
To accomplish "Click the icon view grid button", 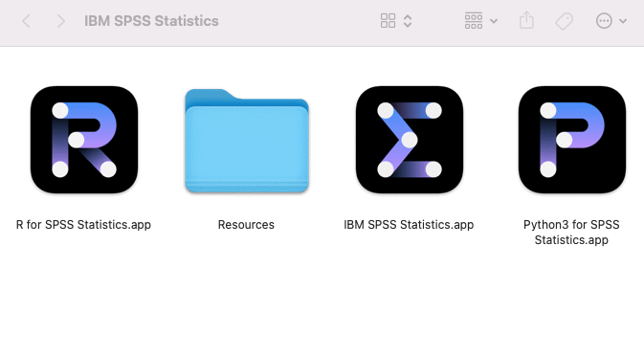I will coord(388,21).
